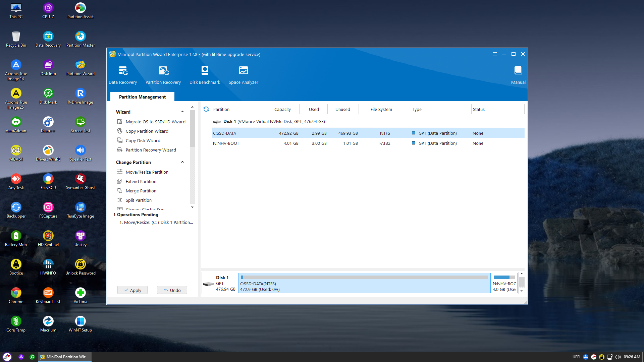Open the hamburger menu in the title bar

click(494, 54)
